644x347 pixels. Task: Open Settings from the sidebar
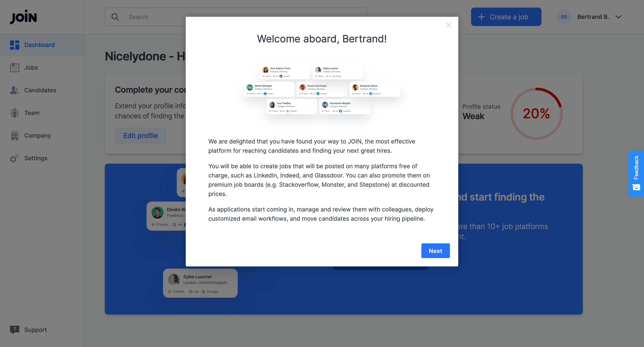point(42,158)
